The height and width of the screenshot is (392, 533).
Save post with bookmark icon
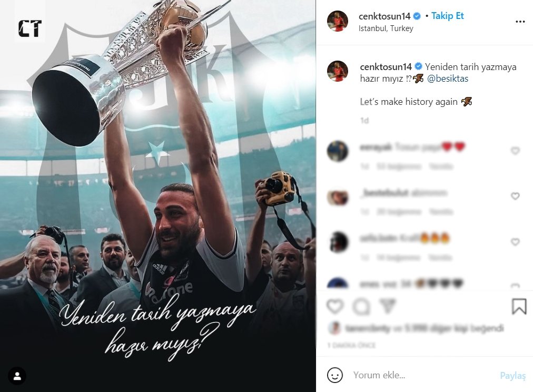pos(519,306)
